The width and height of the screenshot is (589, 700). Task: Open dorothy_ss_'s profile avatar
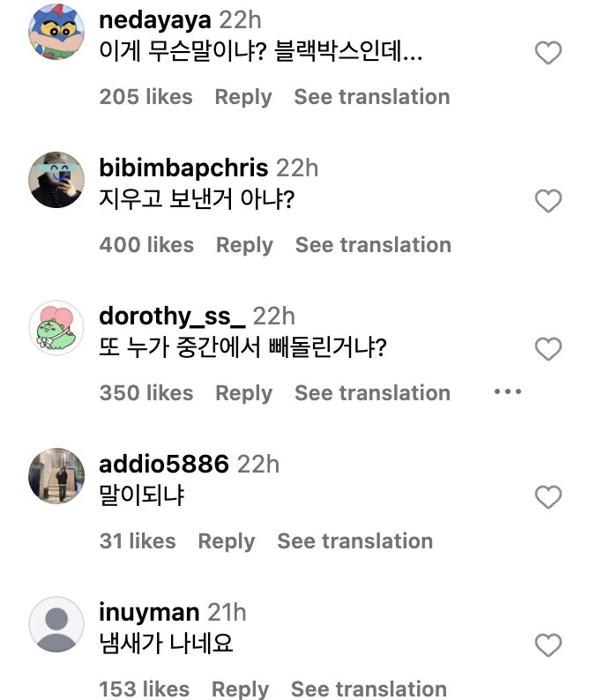click(56, 328)
